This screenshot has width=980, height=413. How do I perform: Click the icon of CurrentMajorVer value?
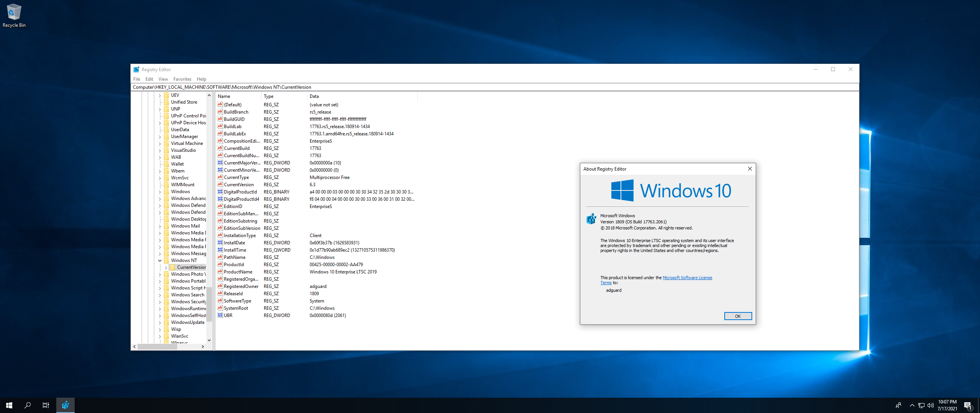(220, 163)
